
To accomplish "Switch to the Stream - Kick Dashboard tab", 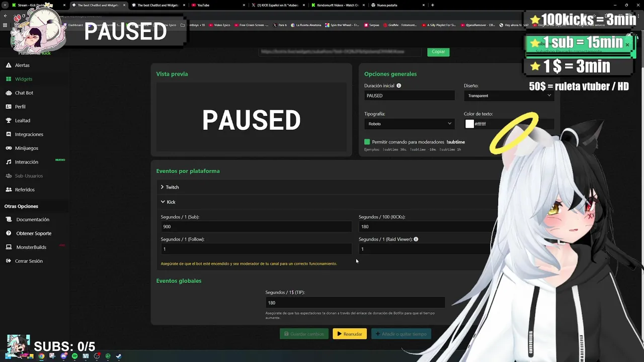I will pos(38,5).
